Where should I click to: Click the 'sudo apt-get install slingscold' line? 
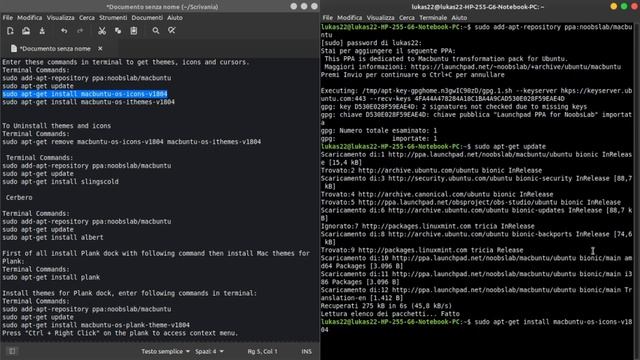(x=60, y=182)
